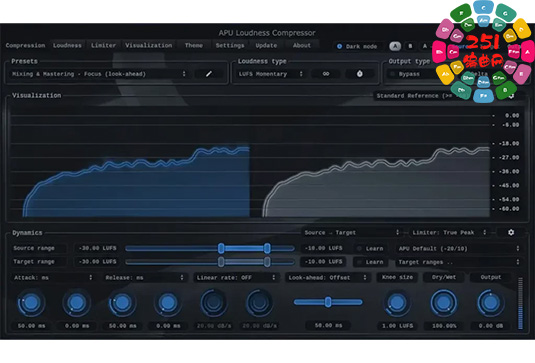Viewport: 535px width, 363px height.
Task: Click the Source range label
Action: coord(34,248)
